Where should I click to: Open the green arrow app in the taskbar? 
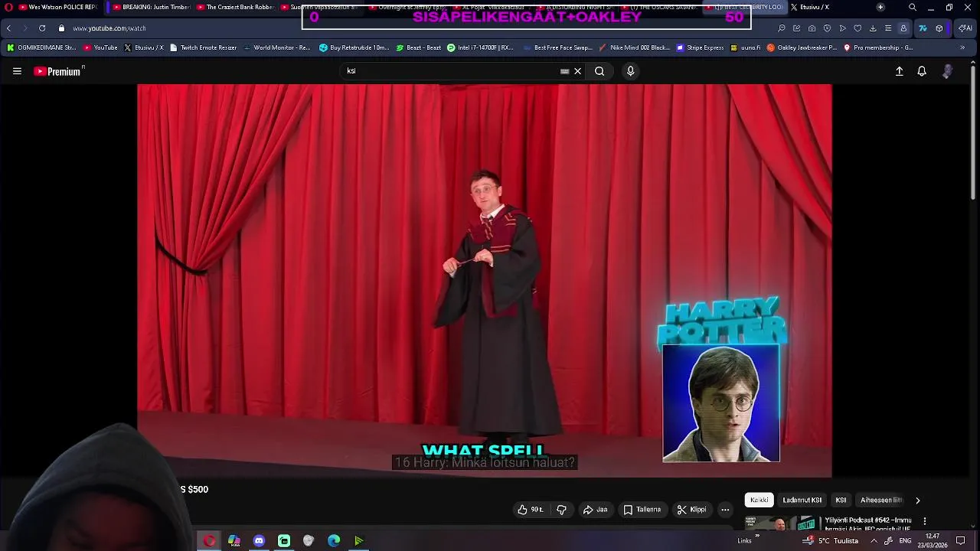pos(358,541)
